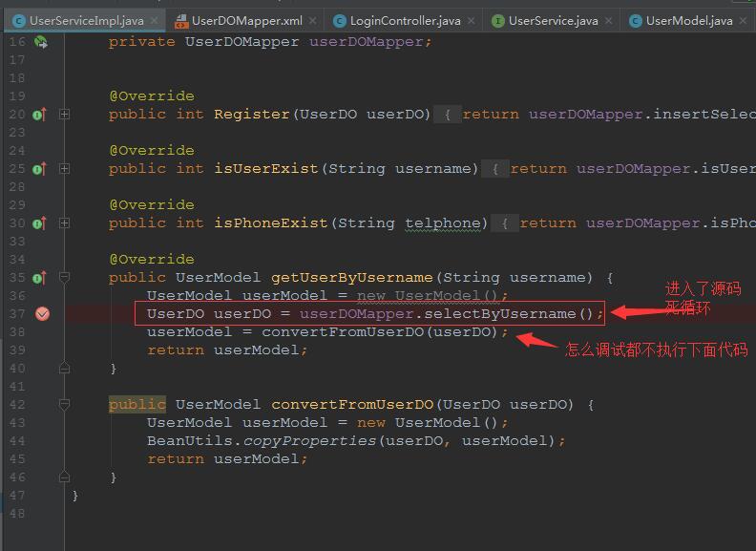Viewport: 756px width, 551px height.
Task: Click 'return userModel;' on line 39
Action: pos(227,350)
